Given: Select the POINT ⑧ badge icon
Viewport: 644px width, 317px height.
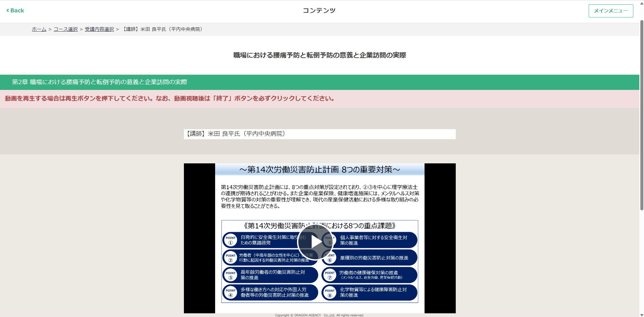Looking at the screenshot, I should (330, 293).
